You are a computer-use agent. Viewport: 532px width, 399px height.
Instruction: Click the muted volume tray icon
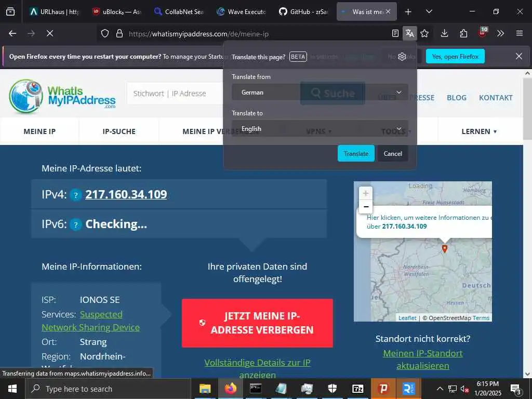click(x=464, y=389)
